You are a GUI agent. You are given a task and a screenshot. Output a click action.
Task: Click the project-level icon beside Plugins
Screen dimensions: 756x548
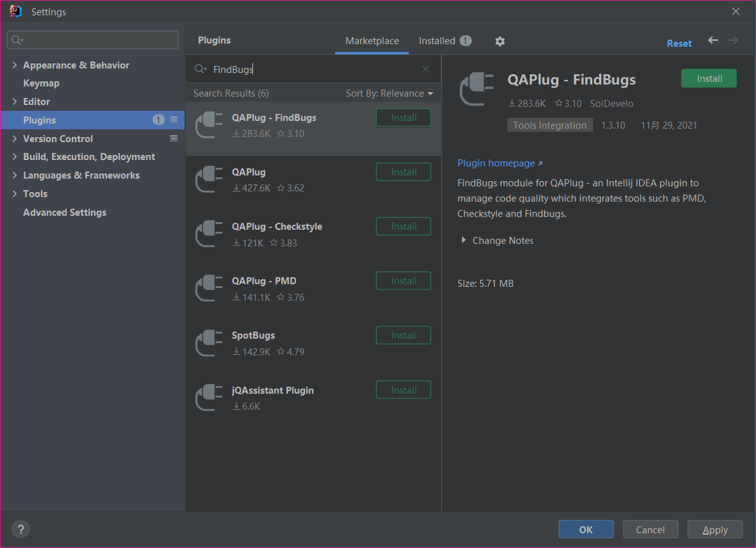(x=174, y=120)
